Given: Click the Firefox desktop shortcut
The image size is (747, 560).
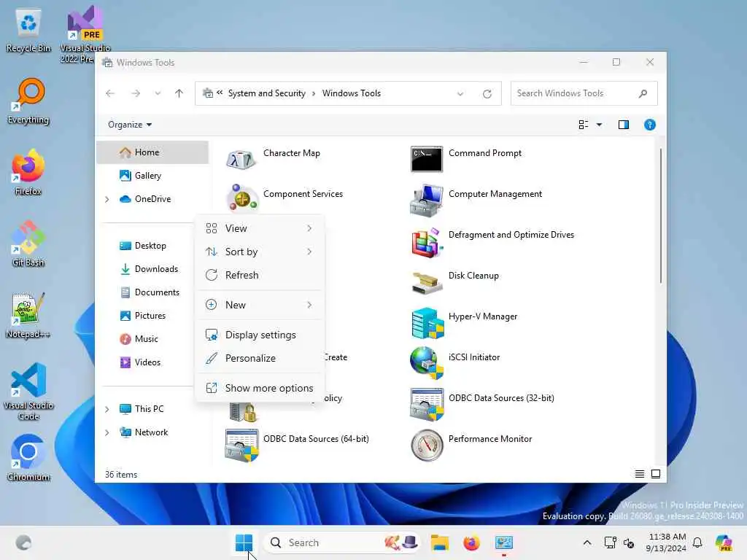Looking at the screenshot, I should pyautogui.click(x=28, y=173).
